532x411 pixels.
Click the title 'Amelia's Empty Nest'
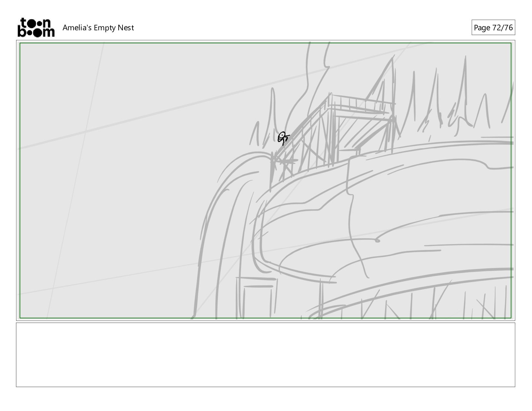[98, 28]
